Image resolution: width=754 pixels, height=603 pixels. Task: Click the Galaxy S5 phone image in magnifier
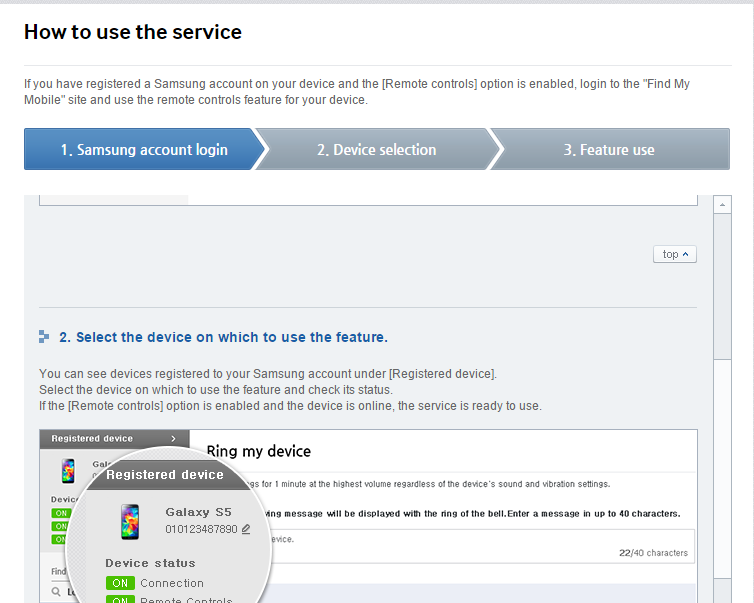[x=130, y=522]
